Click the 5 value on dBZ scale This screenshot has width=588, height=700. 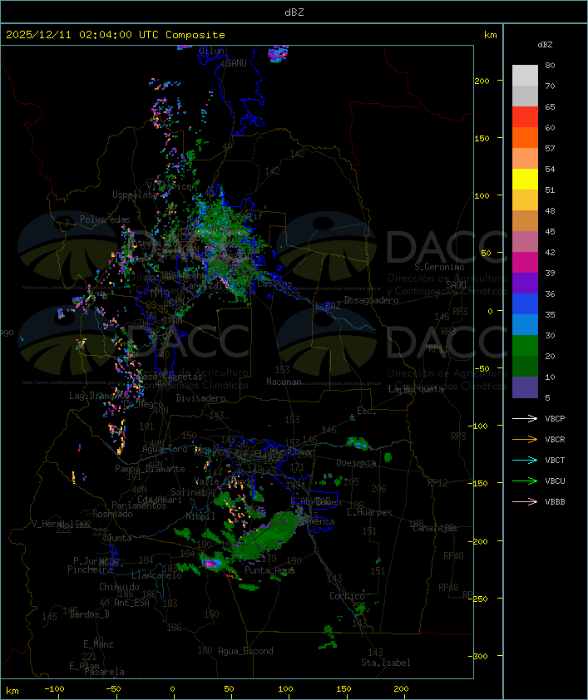(x=548, y=397)
